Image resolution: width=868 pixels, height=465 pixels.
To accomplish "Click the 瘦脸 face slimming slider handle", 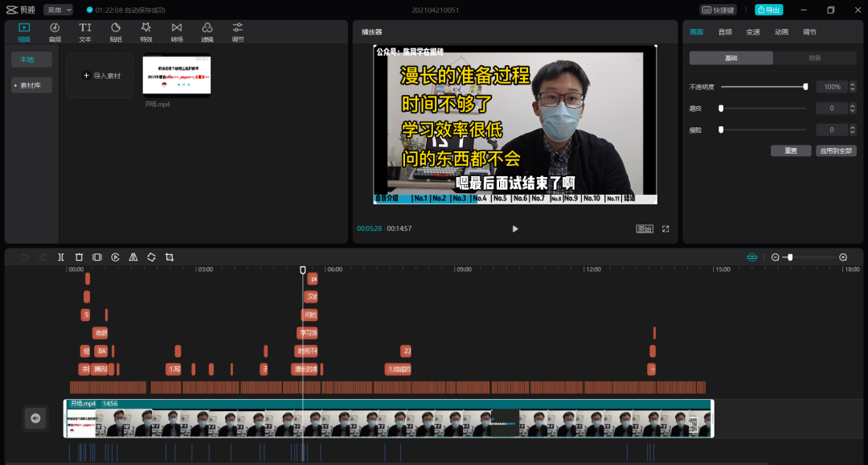I will point(721,130).
